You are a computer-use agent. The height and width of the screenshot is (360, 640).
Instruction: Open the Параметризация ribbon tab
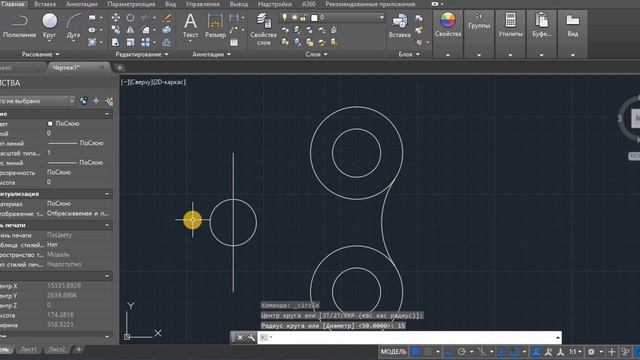[131, 4]
